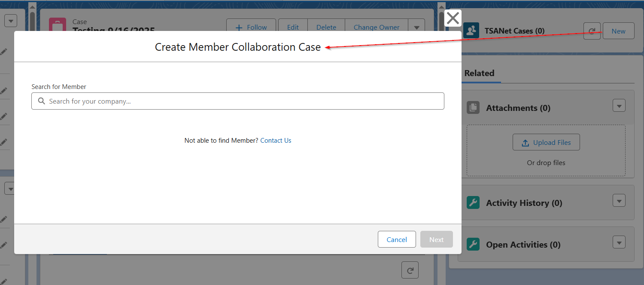Click the TSANet Cases icon
Screen dimensions: 644x285
tap(471, 31)
